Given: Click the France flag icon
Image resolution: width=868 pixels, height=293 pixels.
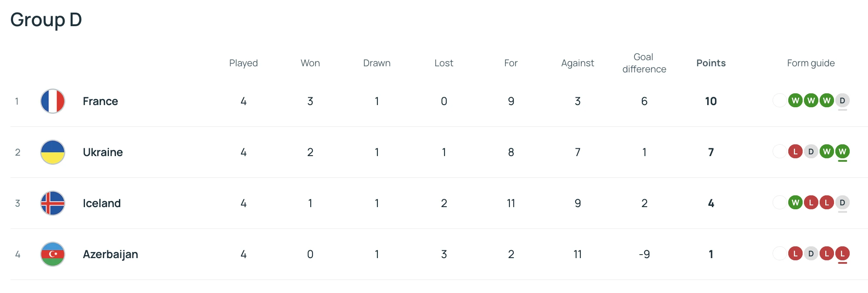Looking at the screenshot, I should point(53,101).
